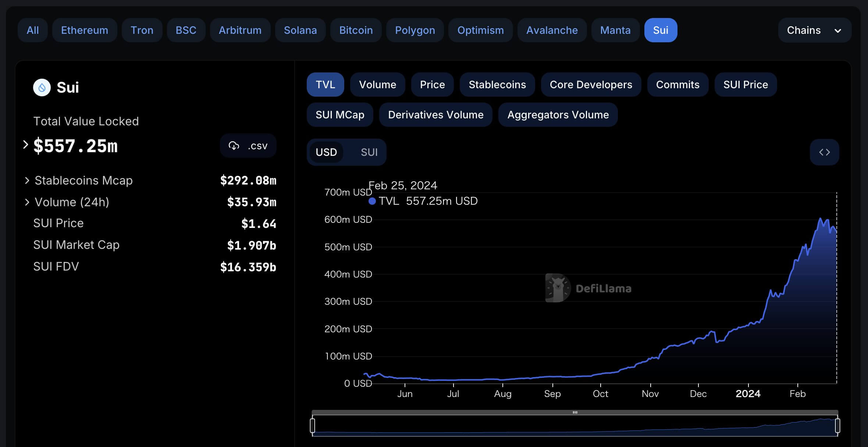The height and width of the screenshot is (447, 868).
Task: Click the DefiLlama watermark logo
Action: point(558,288)
